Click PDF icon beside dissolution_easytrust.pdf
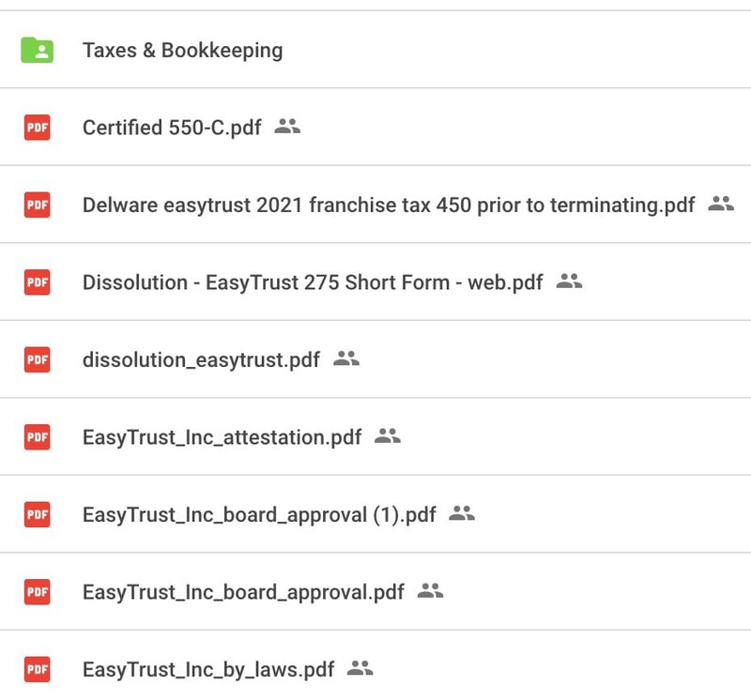The image size is (751, 700). pyautogui.click(x=37, y=360)
